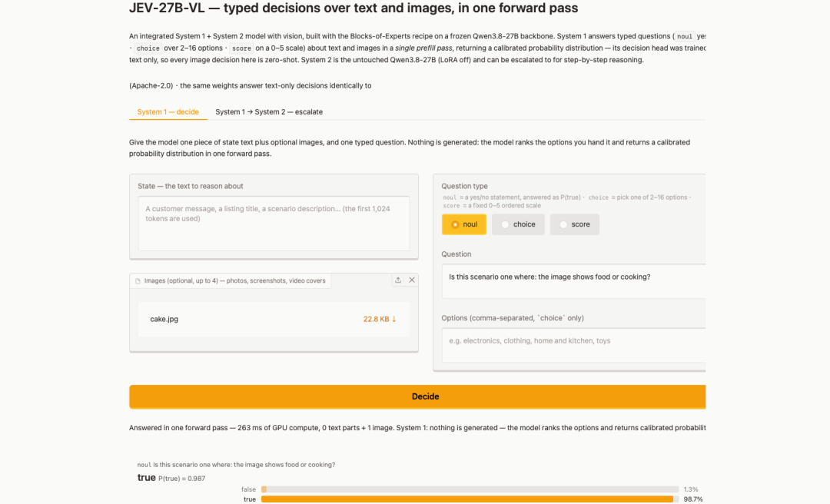Select the noul question type

pos(463,224)
